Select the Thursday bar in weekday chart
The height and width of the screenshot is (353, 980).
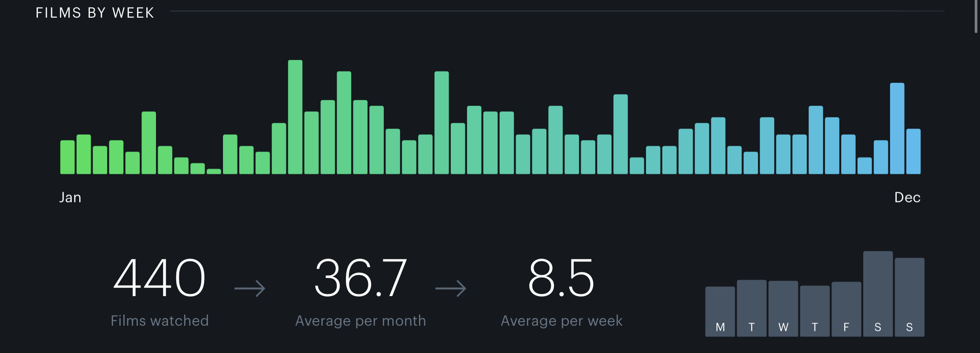pos(815,311)
